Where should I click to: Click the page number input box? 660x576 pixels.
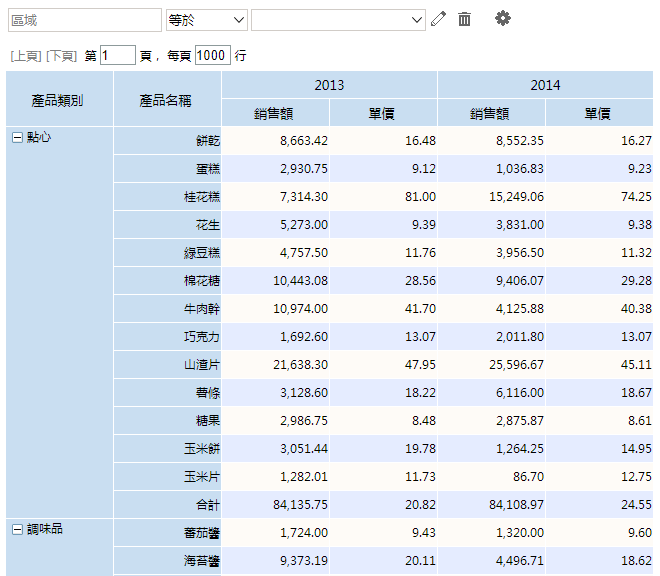coord(117,56)
